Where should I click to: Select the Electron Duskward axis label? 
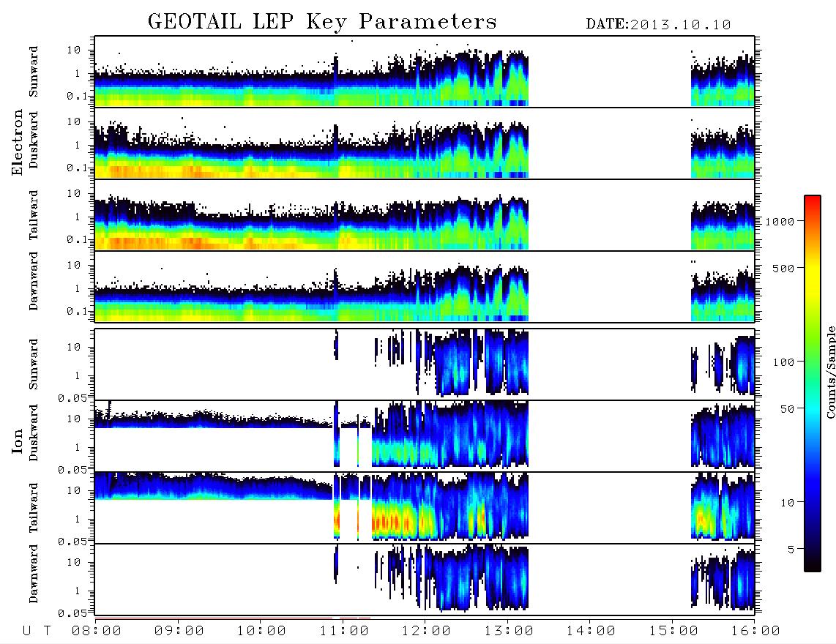(34, 140)
